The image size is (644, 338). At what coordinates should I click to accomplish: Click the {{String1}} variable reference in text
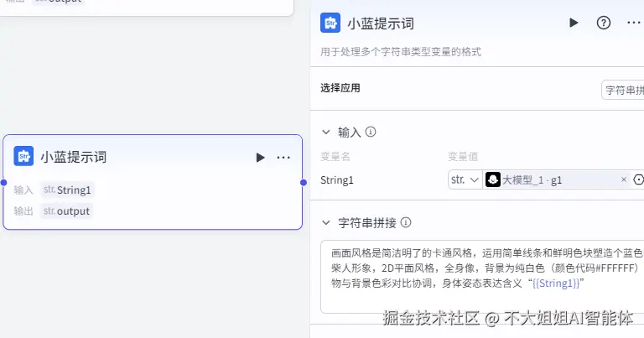tap(556, 283)
